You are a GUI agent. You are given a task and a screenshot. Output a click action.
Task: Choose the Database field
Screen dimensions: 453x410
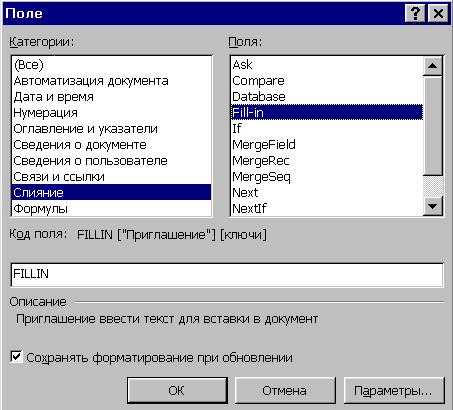pos(327,97)
